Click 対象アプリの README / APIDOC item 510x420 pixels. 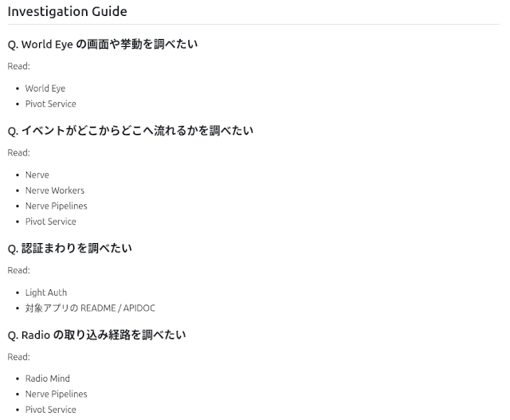90,308
